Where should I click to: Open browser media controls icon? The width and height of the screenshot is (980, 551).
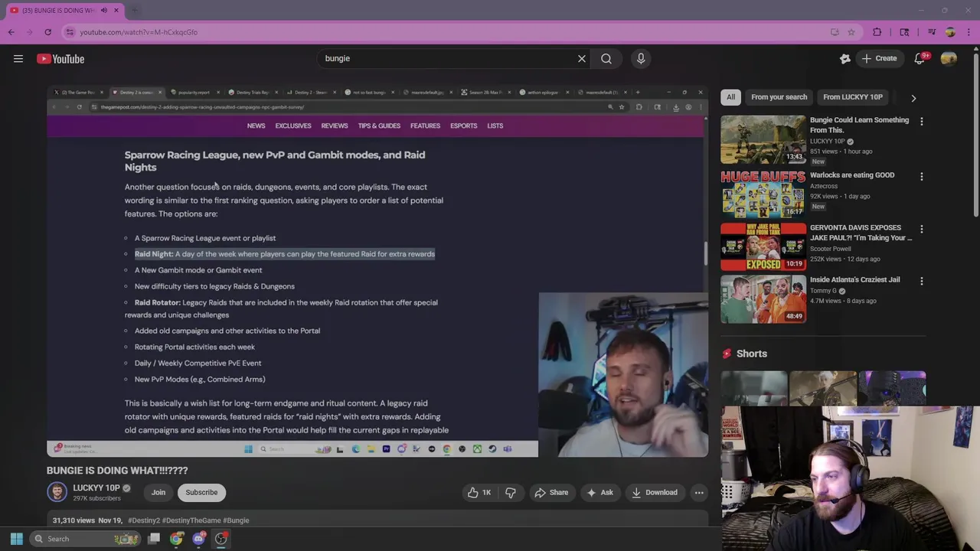(932, 32)
